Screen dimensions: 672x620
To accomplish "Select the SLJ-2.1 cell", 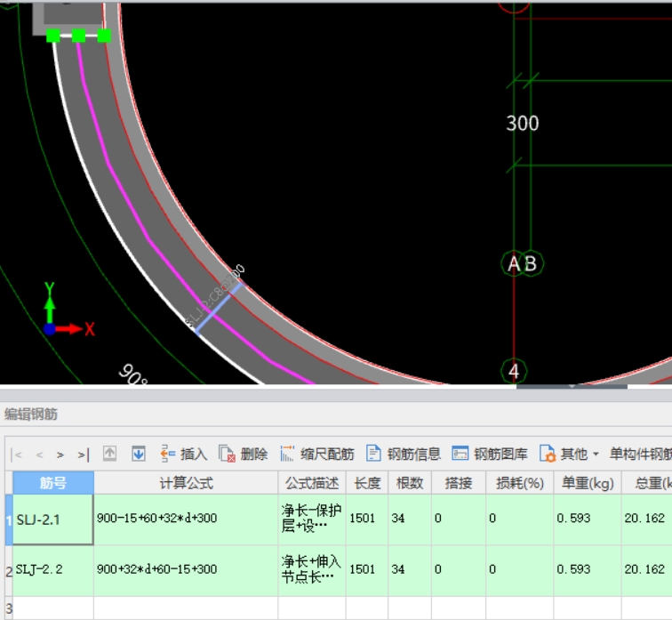I will click(x=53, y=519).
